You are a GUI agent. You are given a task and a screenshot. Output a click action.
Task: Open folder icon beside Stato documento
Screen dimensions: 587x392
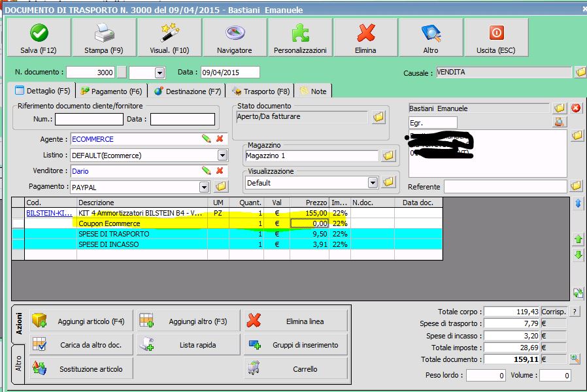(378, 117)
